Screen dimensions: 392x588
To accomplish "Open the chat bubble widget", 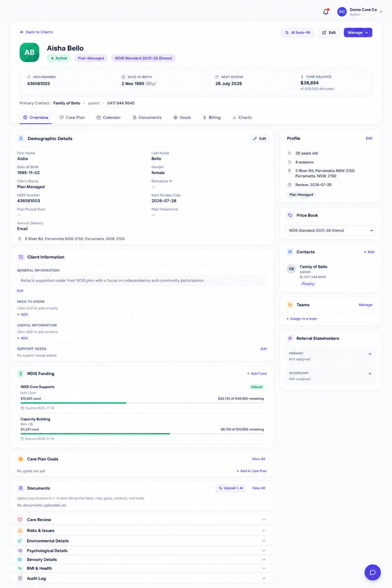I will tap(372, 572).
